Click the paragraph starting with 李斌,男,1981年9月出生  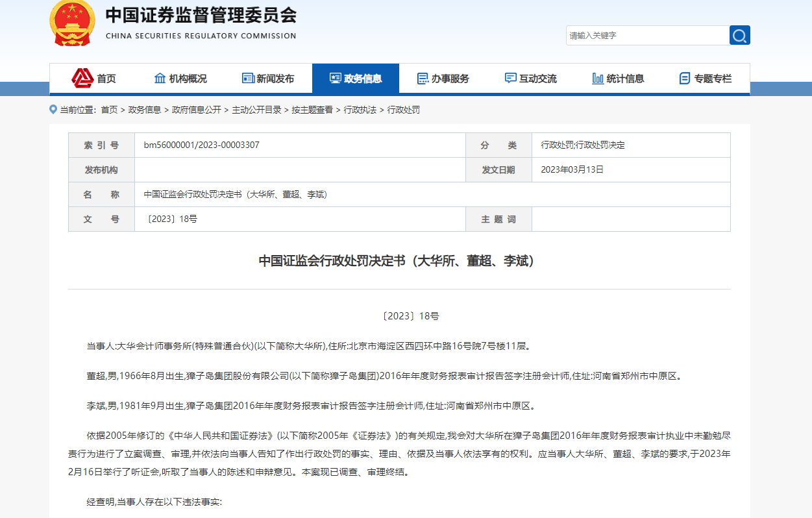[312, 405]
